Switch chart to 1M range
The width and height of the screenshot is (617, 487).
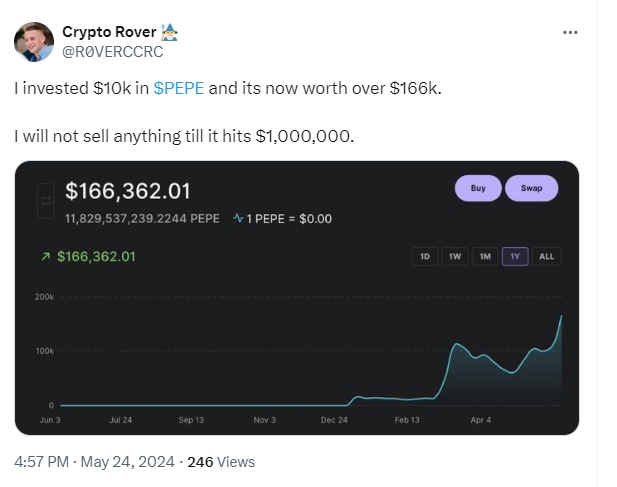485,256
